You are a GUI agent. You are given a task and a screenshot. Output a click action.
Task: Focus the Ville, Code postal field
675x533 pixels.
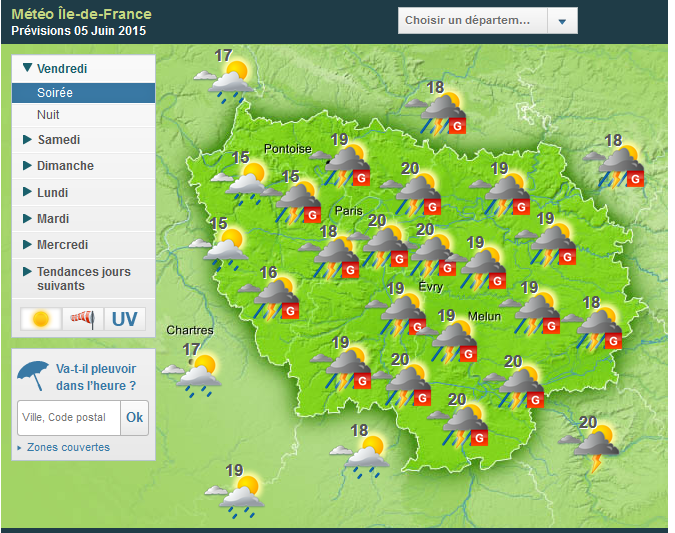pos(69,418)
